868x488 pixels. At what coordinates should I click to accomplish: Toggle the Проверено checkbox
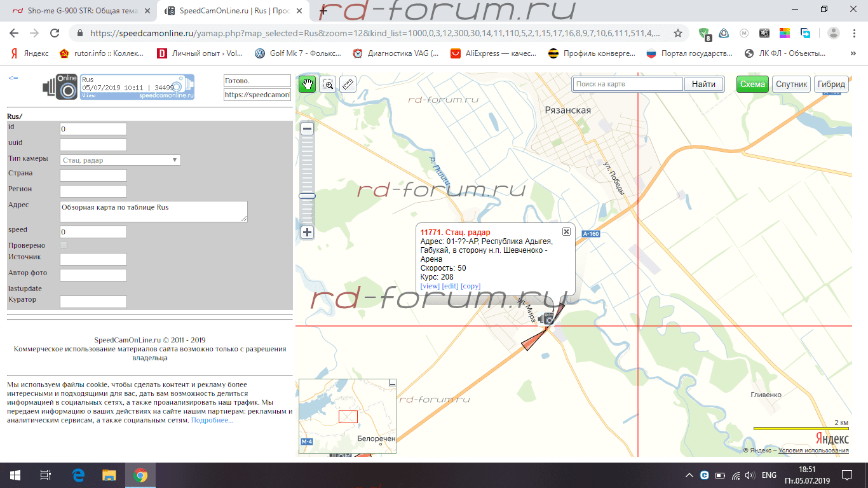coord(64,245)
